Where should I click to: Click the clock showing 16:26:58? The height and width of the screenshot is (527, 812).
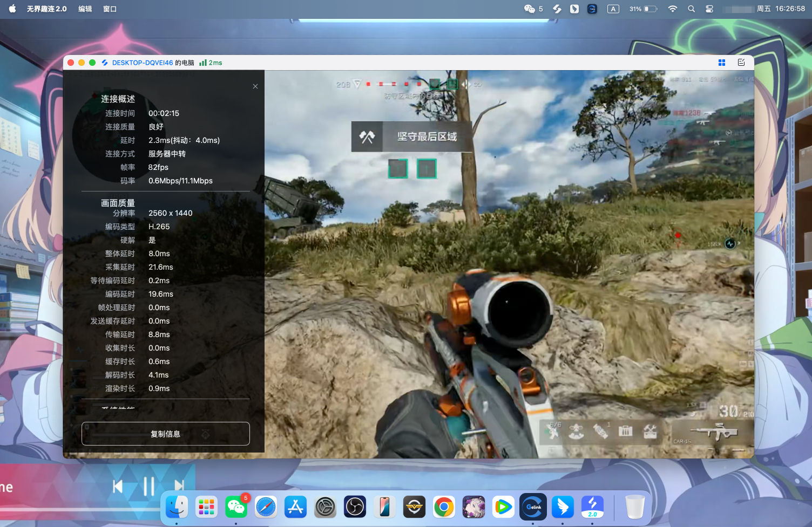(x=790, y=9)
